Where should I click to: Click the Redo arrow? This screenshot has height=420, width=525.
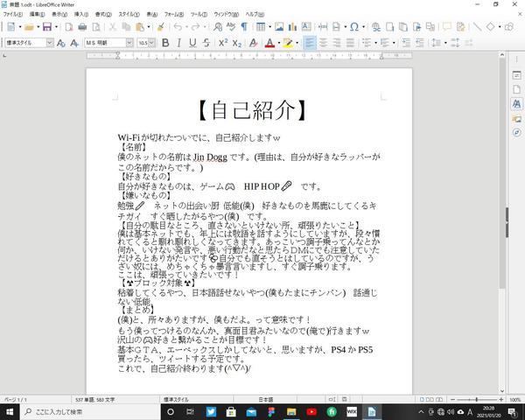tap(196, 27)
